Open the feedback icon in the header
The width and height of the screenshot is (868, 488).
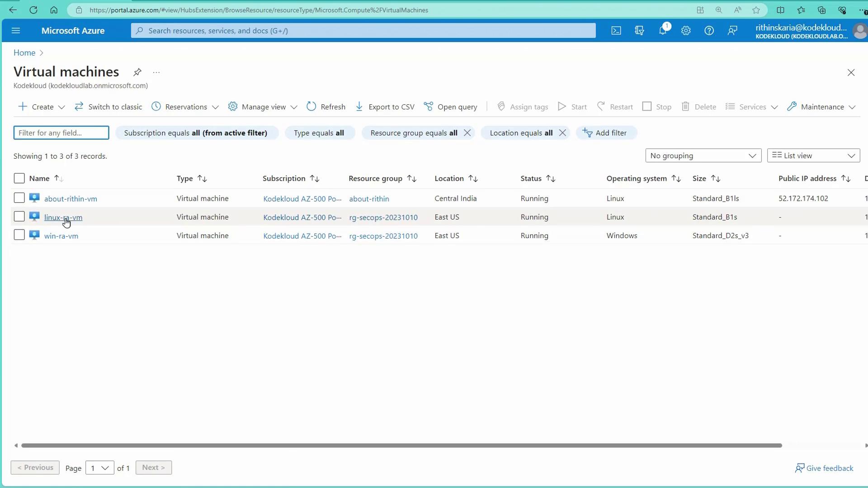click(732, 31)
